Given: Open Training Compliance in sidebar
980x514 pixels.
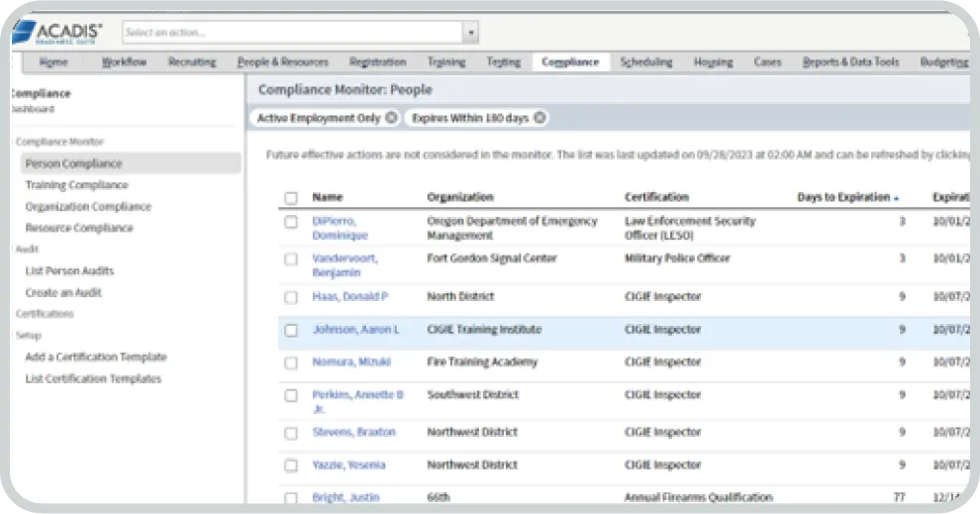Looking at the screenshot, I should tap(76, 185).
